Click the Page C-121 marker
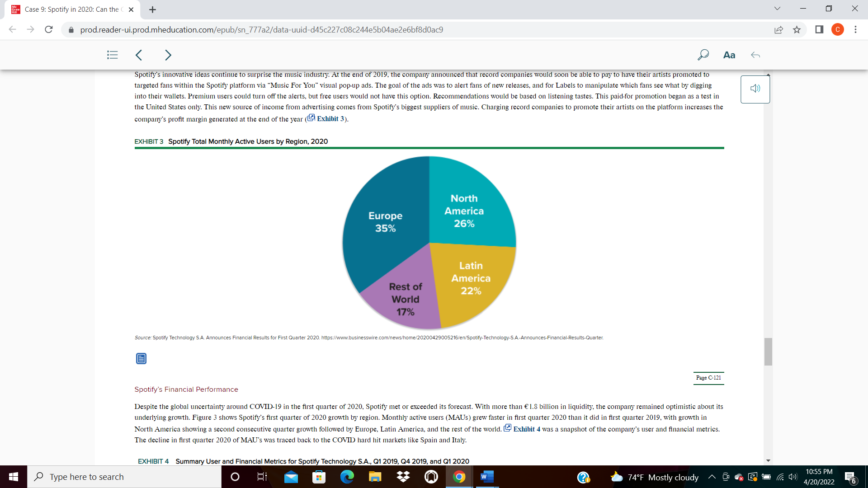Viewport: 868px width, 488px height. click(x=708, y=378)
